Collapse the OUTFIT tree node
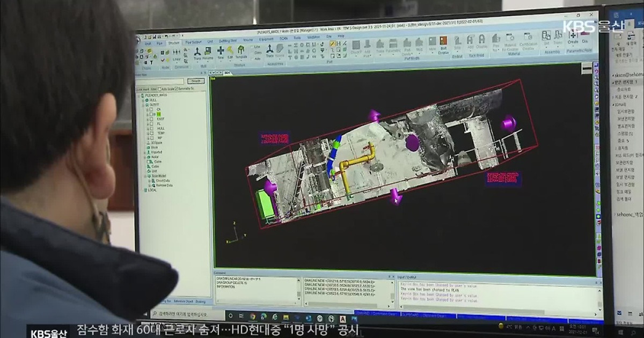Viewport: 644px width, 338px height. pyautogui.click(x=143, y=105)
